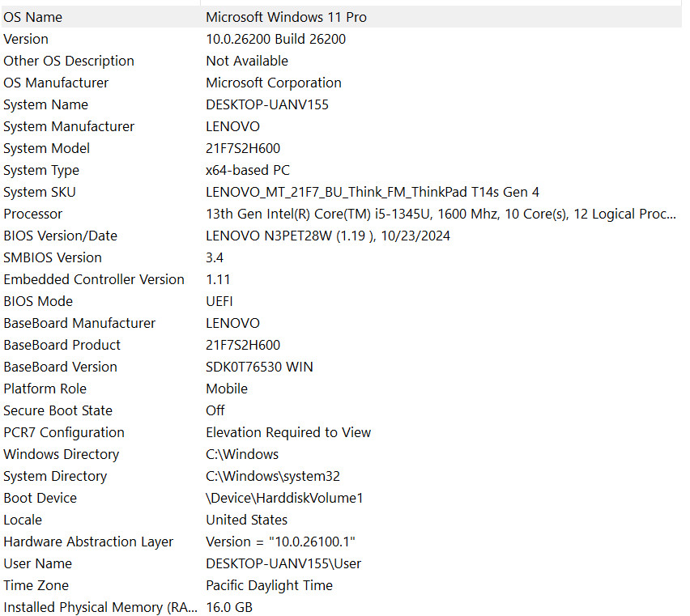Select the 'System Name' row label

[x=46, y=104]
